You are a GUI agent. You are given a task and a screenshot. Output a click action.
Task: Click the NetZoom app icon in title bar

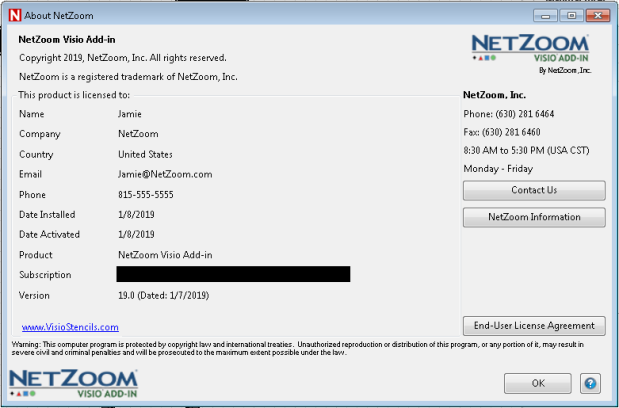[x=13, y=14]
